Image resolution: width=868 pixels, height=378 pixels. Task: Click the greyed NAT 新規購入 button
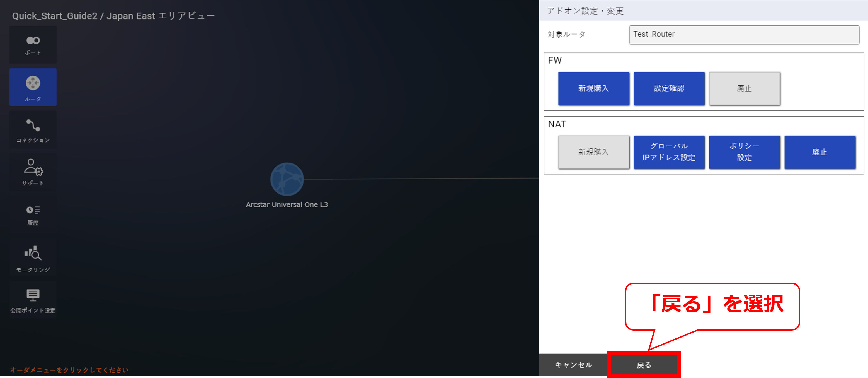coord(593,152)
